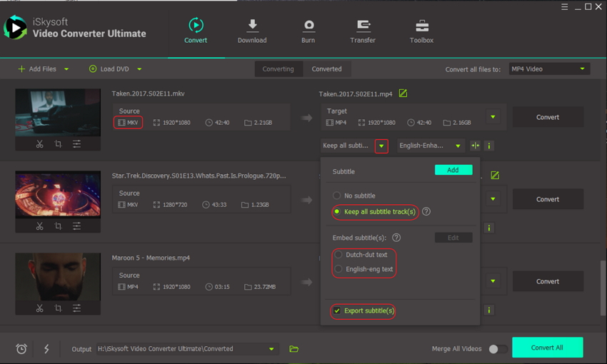
Task: Select the No subtitle radio button
Action: [x=337, y=196]
